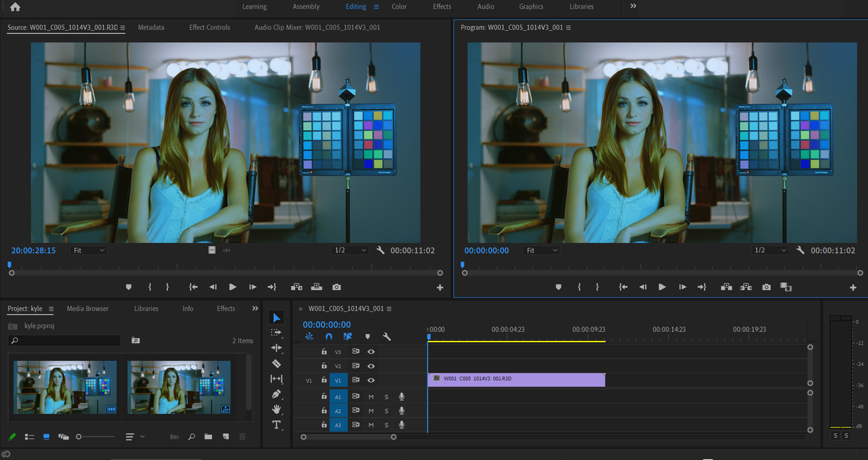Select the Razor tool
868x460 pixels.
276,364
